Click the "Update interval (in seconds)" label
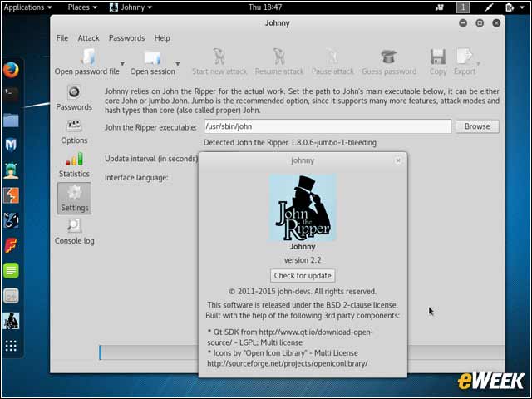532x399 pixels. (x=151, y=159)
